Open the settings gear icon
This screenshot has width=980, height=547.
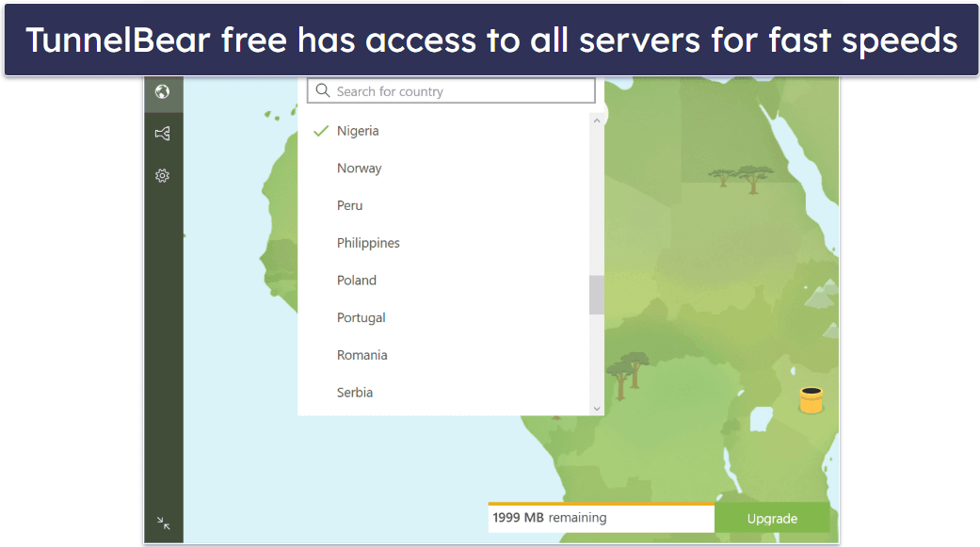click(x=163, y=176)
